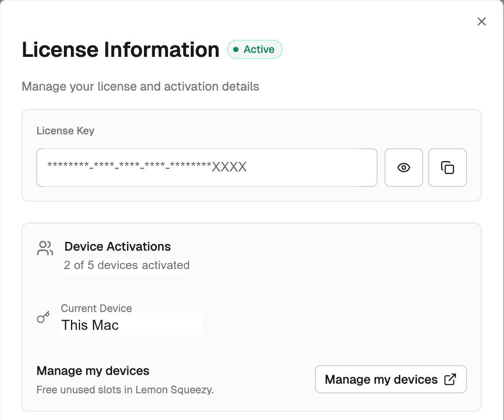The image size is (504, 420).
Task: Select the copy icon in the License Key section
Action: click(447, 168)
